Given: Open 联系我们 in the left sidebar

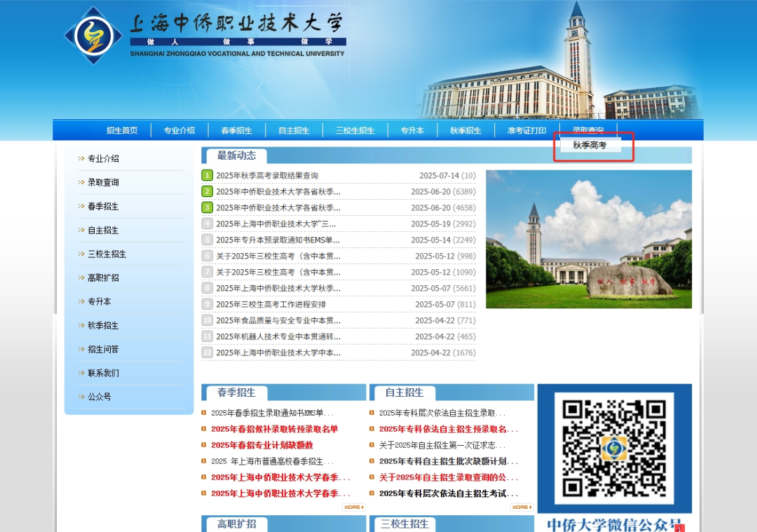Looking at the screenshot, I should coord(103,373).
